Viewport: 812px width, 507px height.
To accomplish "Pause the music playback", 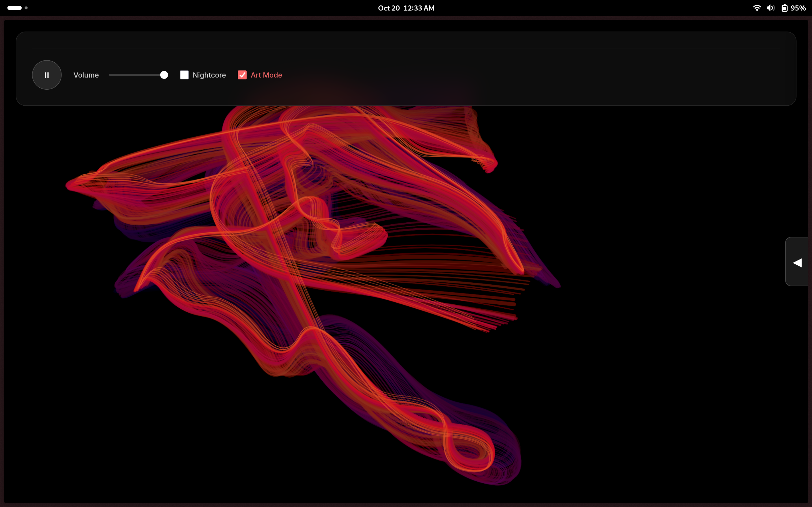I will 47,75.
